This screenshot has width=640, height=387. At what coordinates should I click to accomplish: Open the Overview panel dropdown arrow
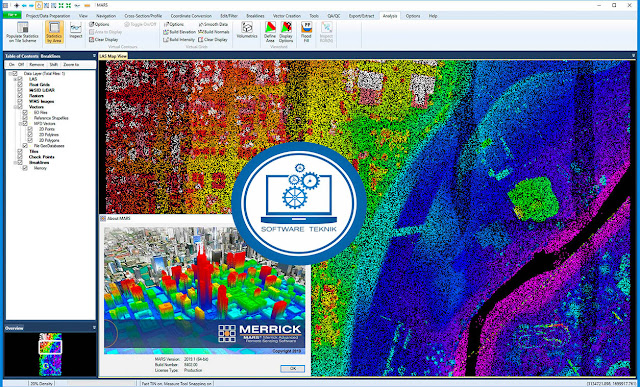pyautogui.click(x=94, y=328)
